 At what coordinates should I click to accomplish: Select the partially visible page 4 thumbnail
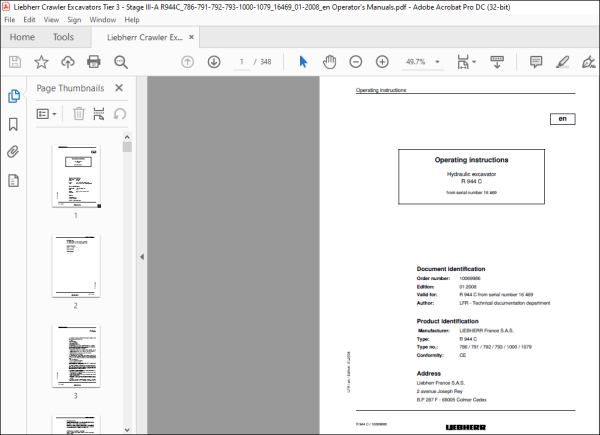[76, 425]
